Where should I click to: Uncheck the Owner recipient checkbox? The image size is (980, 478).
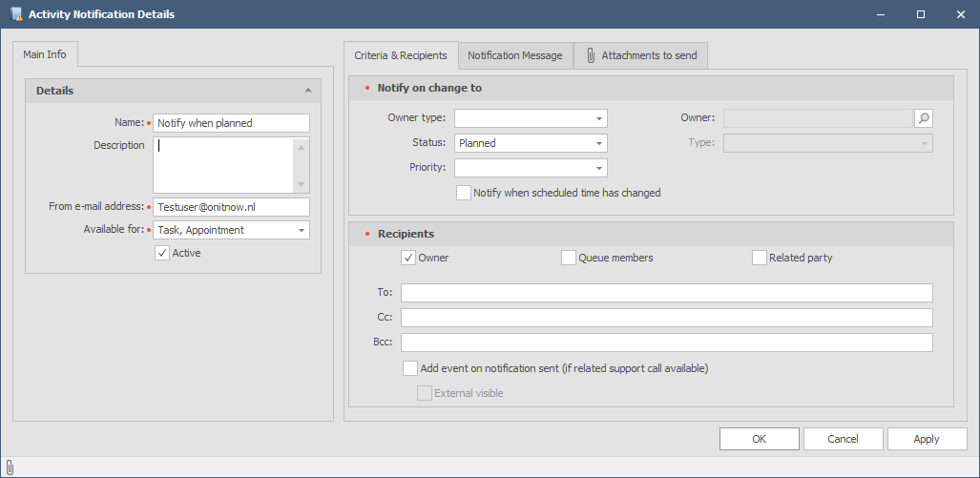pyautogui.click(x=408, y=258)
